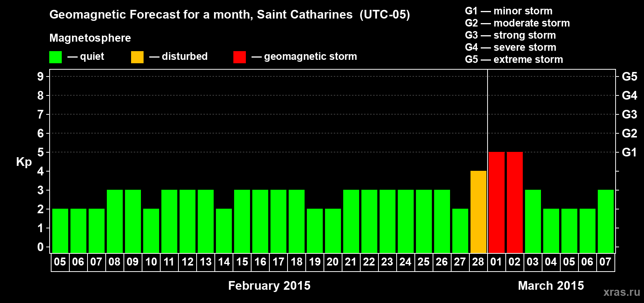Click date label 15 in the date row
Viewport: 644px width, 303px height.
[x=242, y=262]
